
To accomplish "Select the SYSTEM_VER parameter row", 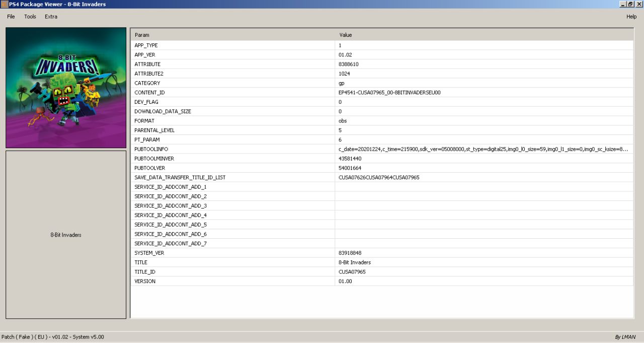I will point(382,253).
